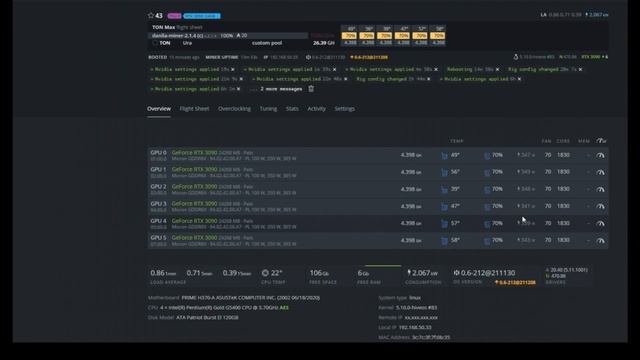Viewport: 640px width, 360px height.
Task: Select the ATA Patriot Burst disk model text
Action: [x=207, y=317]
